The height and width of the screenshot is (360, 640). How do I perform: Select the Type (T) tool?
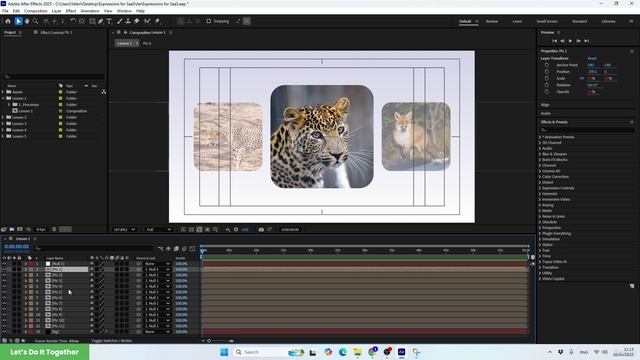tap(109, 21)
